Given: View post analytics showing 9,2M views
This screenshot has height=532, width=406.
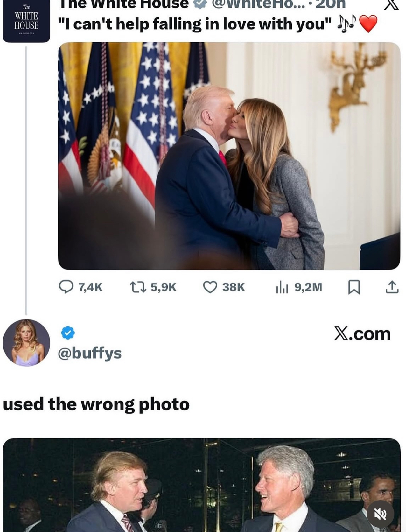Looking at the screenshot, I should pyautogui.click(x=282, y=287).
